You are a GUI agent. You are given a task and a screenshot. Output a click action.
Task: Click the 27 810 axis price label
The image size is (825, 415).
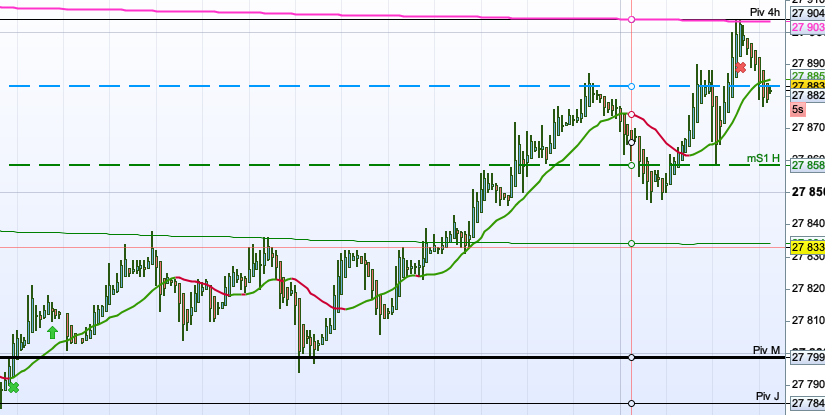point(808,320)
